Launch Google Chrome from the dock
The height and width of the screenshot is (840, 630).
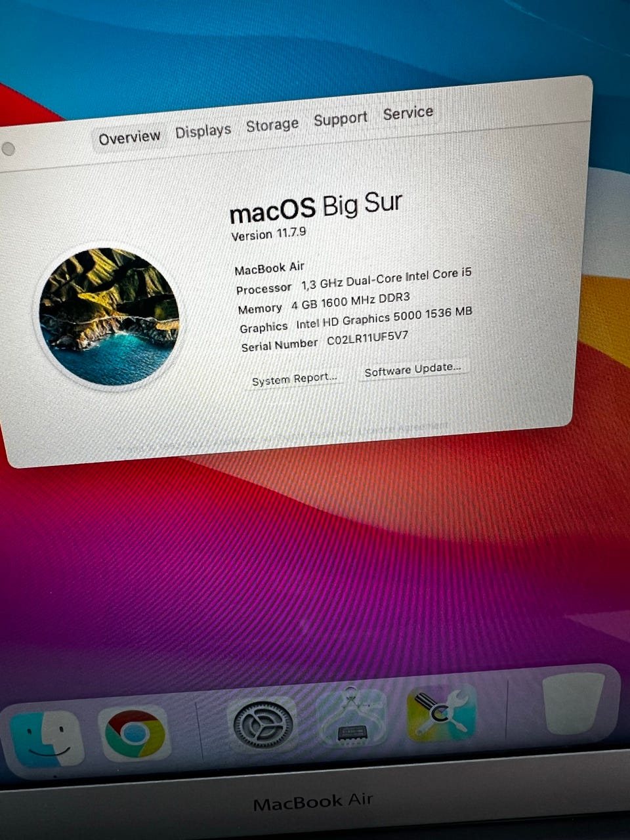point(135,732)
